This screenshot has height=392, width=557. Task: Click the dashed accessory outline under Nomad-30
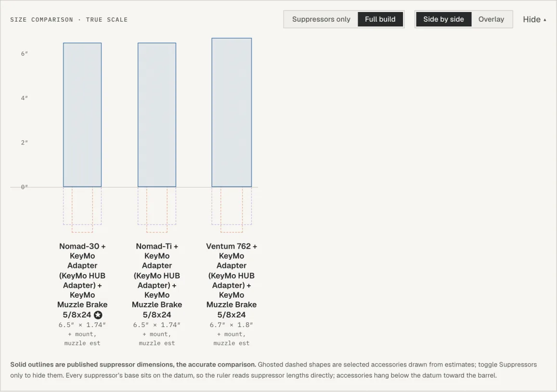pyautogui.click(x=82, y=210)
